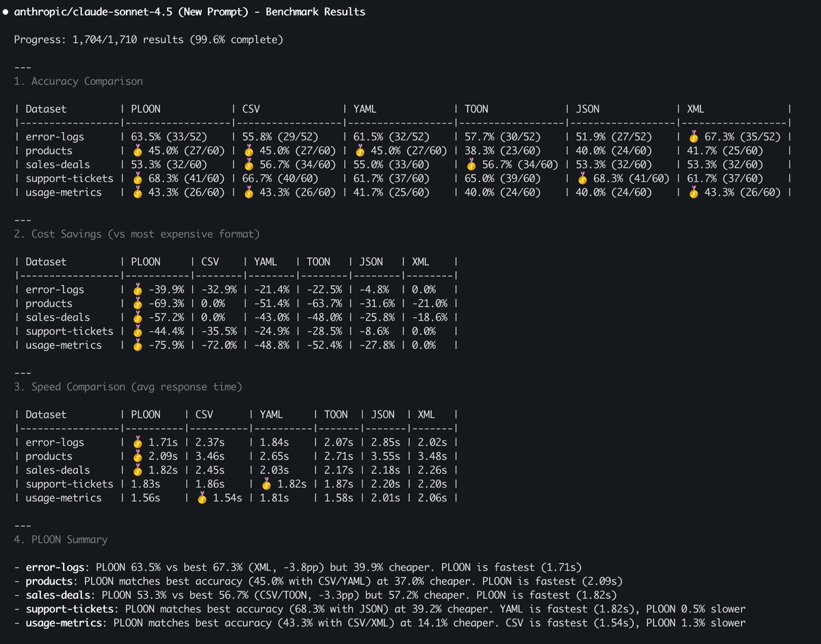
Task: Click medal icon beside -75.9% cost saving
Action: tap(138, 345)
